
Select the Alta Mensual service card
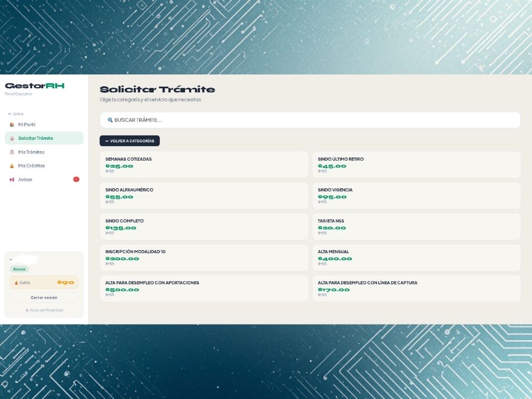[x=417, y=257]
